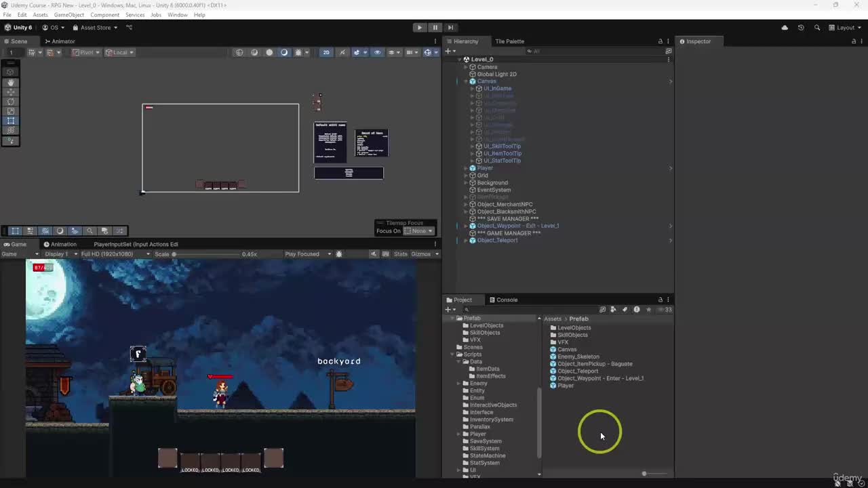Image resolution: width=868 pixels, height=488 pixels.
Task: Switch to the Console tab
Action: click(502, 300)
